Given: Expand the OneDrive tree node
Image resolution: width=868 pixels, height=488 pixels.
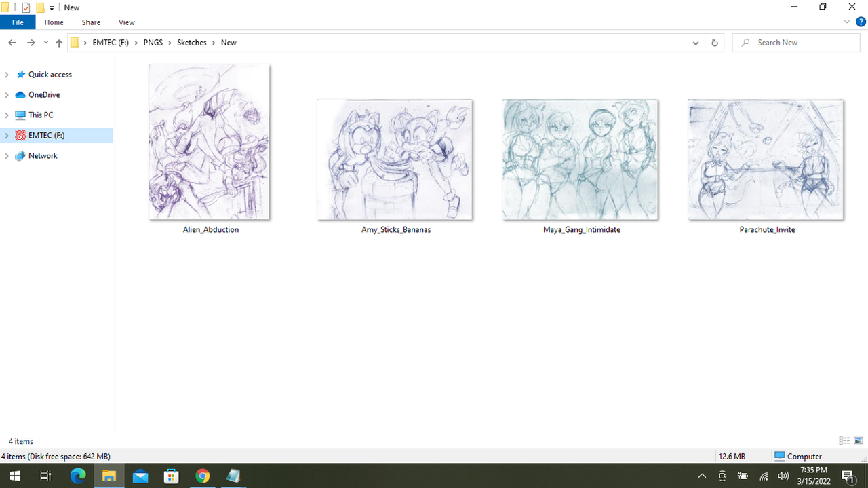Looking at the screenshot, I should (x=7, y=95).
